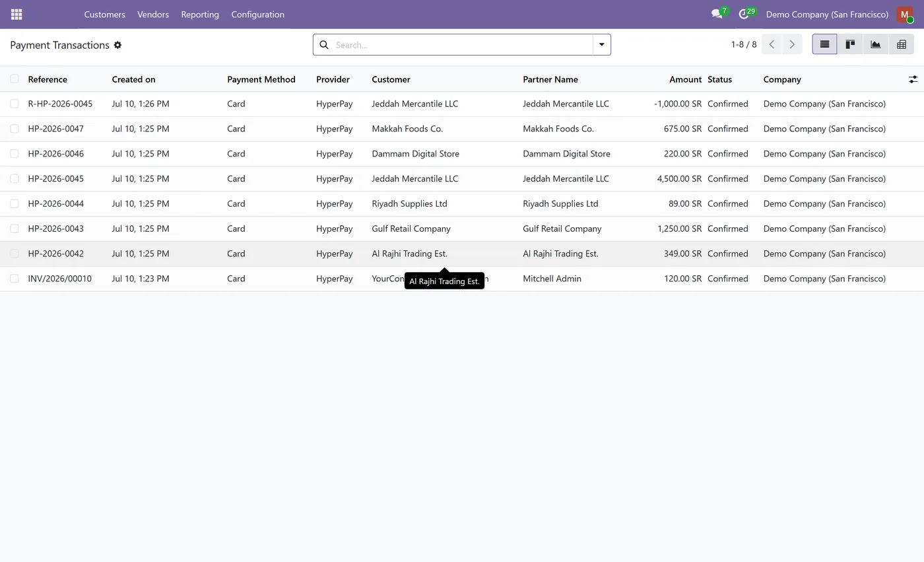Click the 349.00 SR amount cell
The width and height of the screenshot is (924, 562).
682,254
